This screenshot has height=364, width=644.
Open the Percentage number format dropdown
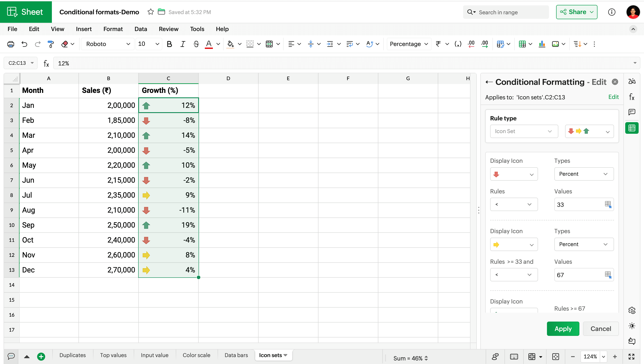pos(409,44)
